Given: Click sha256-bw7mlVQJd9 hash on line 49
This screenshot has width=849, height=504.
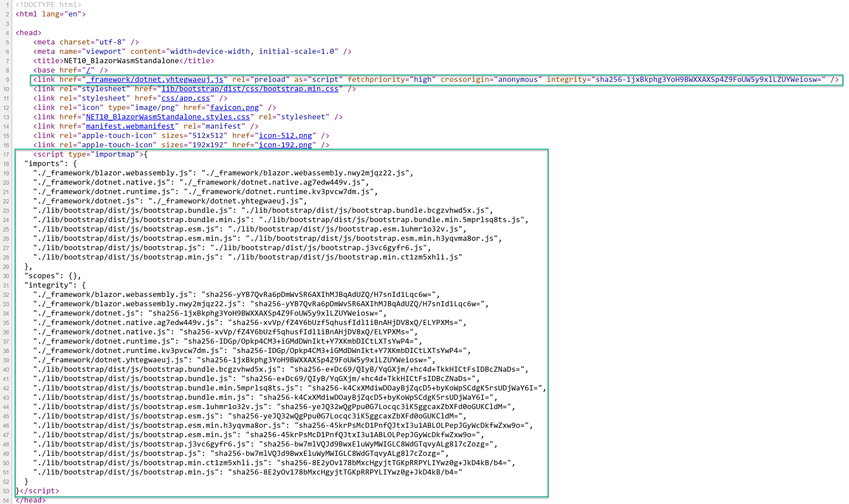Looking at the screenshot, I should 327,453.
